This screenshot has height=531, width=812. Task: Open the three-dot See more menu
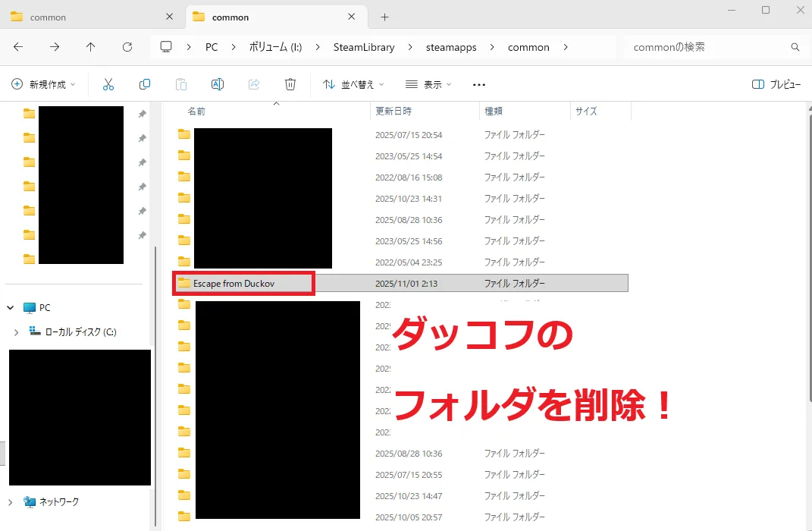click(478, 84)
